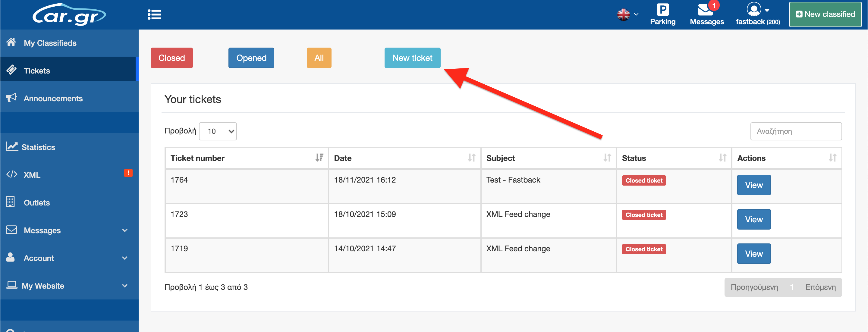Click the Προηγούμενη pagination button
Viewport: 868px width, 332px height.
(x=754, y=287)
